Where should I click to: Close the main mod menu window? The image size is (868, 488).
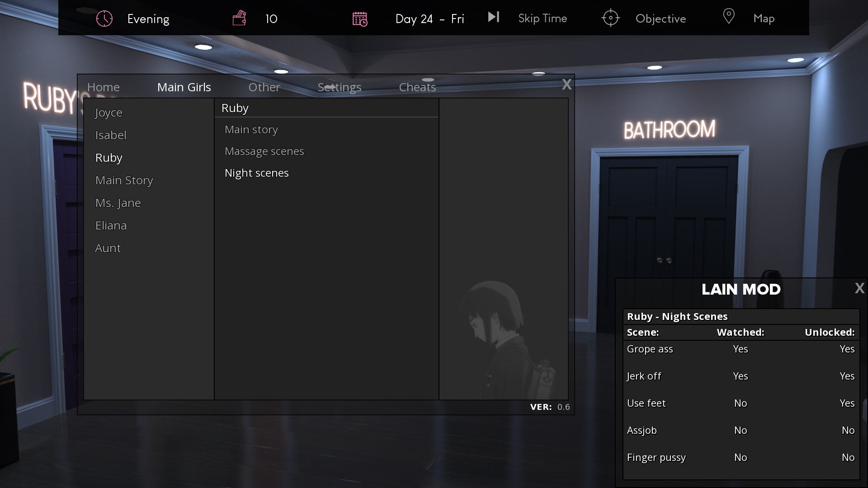[x=566, y=84]
